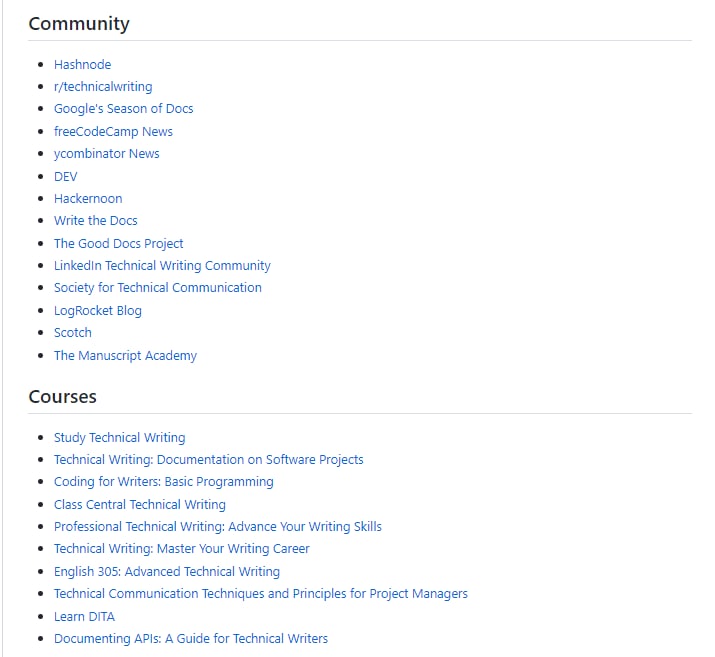
Task: Click Class Central Technical Writing link
Action: [x=139, y=504]
